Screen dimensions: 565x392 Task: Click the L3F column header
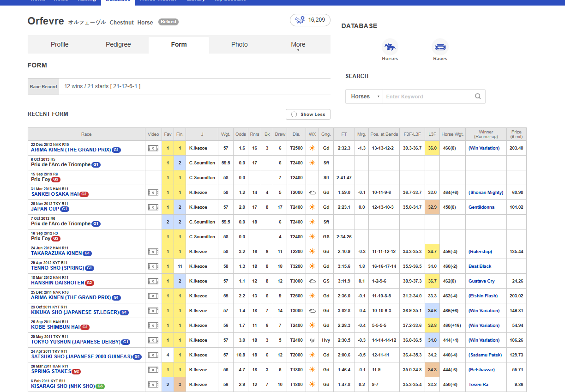[432, 134]
